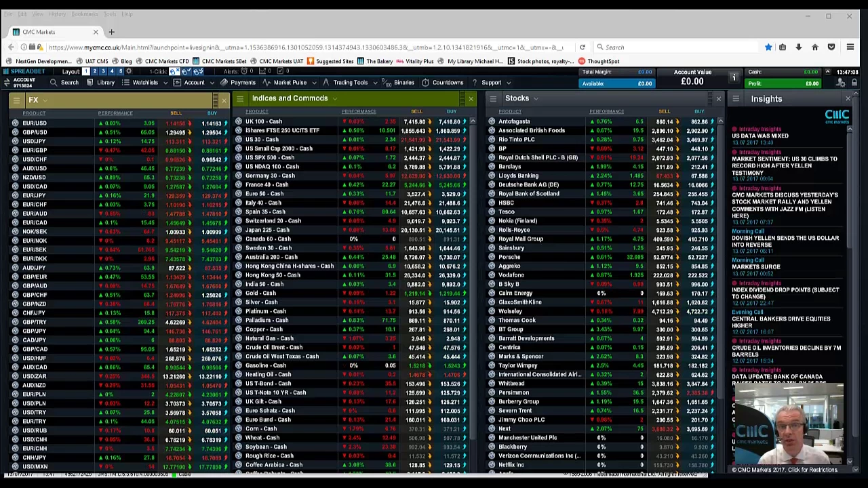The width and height of the screenshot is (868, 488).
Task: Open the layout settings gear icon
Action: tap(129, 71)
